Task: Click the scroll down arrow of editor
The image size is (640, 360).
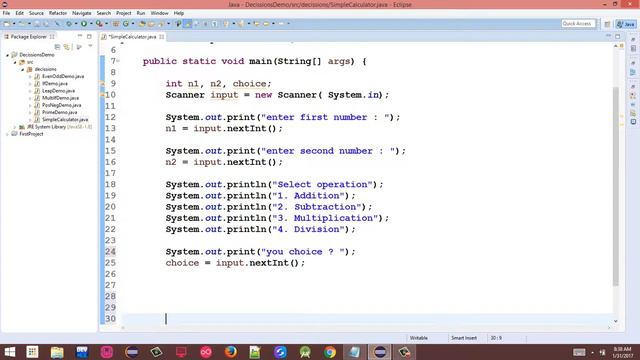Action: coord(616,322)
